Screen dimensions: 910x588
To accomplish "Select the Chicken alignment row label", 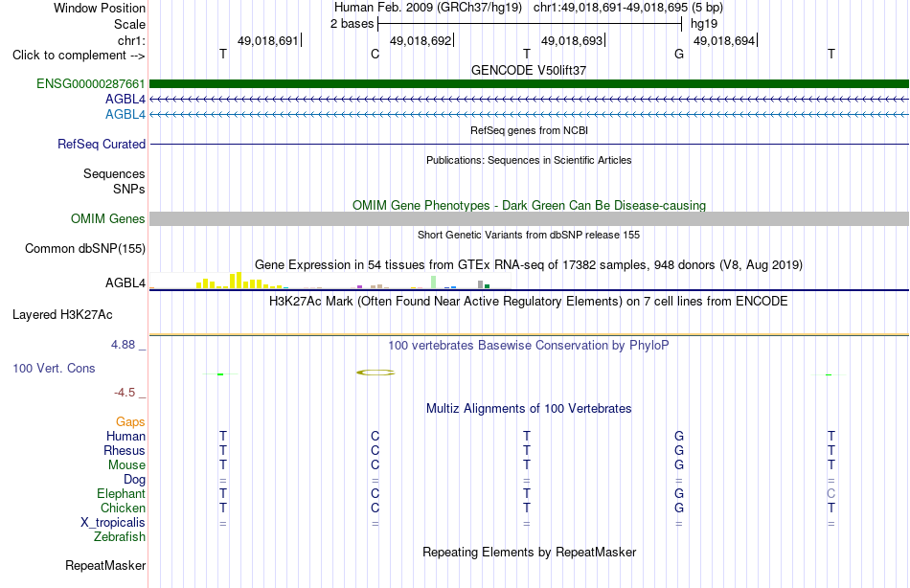I will click(123, 508).
